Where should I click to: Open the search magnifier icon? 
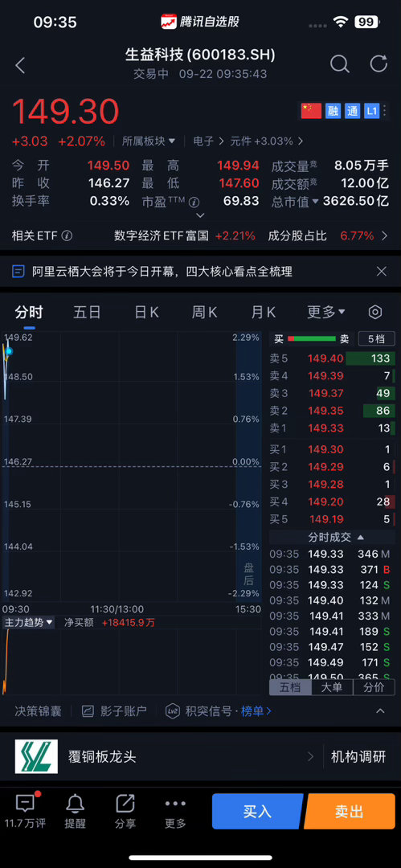tap(339, 63)
